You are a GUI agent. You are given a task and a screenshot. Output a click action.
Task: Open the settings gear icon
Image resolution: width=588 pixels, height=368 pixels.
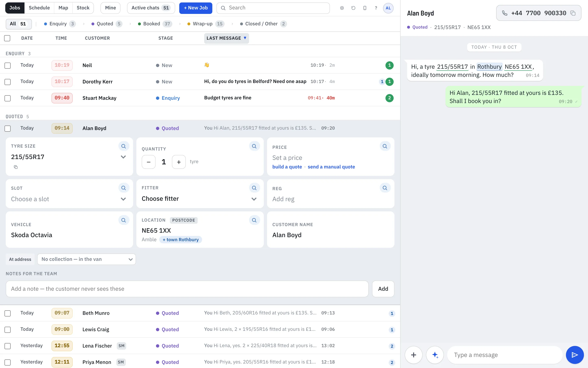tap(342, 8)
